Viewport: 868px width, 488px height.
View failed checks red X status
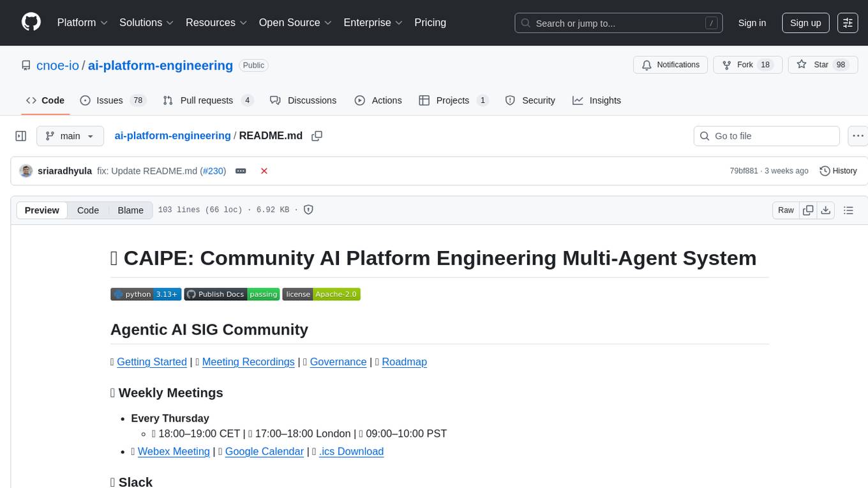(x=264, y=171)
